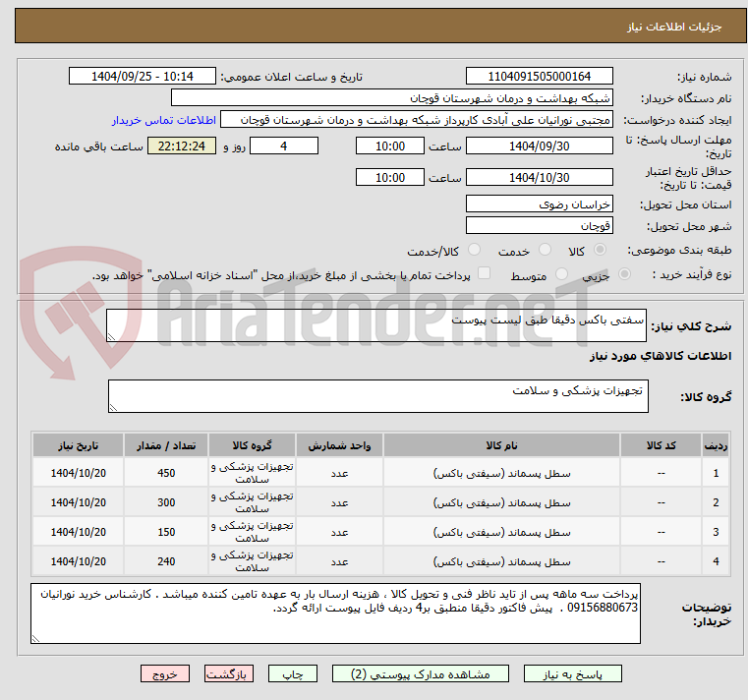Screen dimensions: 748x700
Task: Toggle the اسناد خزانه اسلامی payment checkbox
Action: pos(484,273)
